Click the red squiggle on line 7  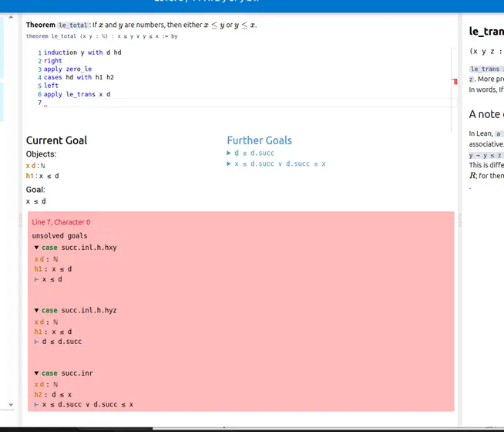[x=45, y=106]
